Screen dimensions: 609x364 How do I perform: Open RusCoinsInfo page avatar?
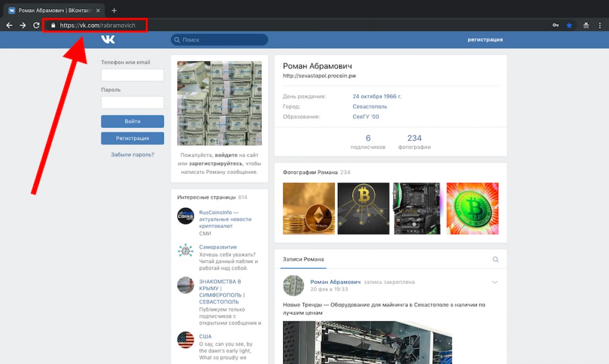tap(186, 216)
